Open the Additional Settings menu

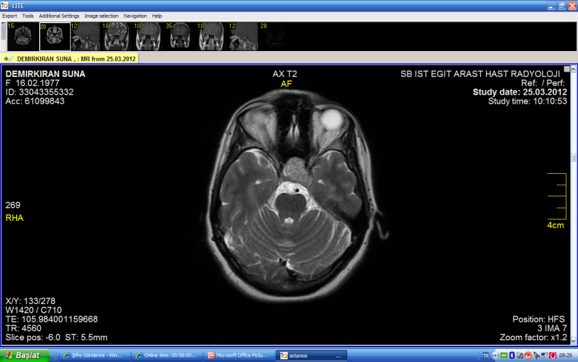tap(59, 16)
